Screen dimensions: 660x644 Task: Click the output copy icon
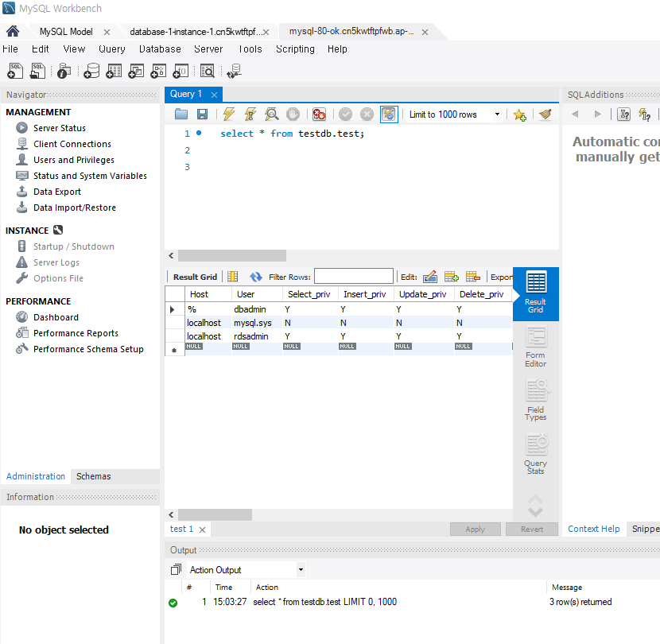coord(176,569)
